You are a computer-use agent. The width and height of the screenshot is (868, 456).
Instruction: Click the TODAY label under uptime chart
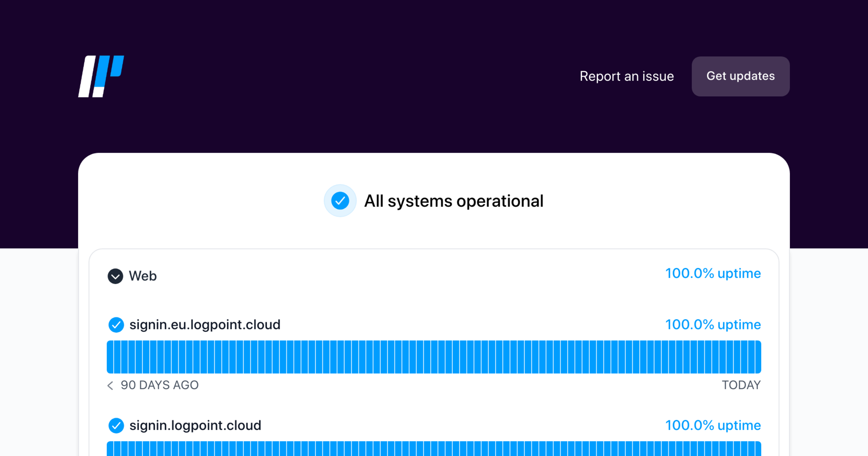[741, 385]
